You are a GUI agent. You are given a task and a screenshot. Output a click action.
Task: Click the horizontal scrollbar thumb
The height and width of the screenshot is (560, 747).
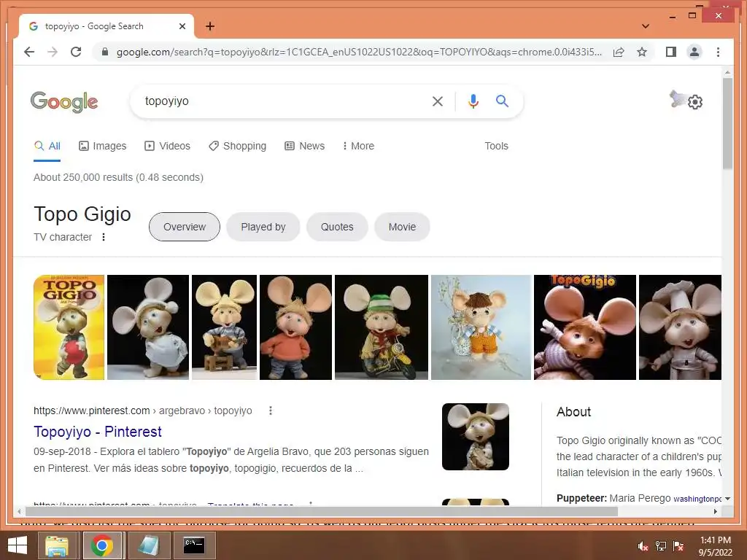[322, 511]
